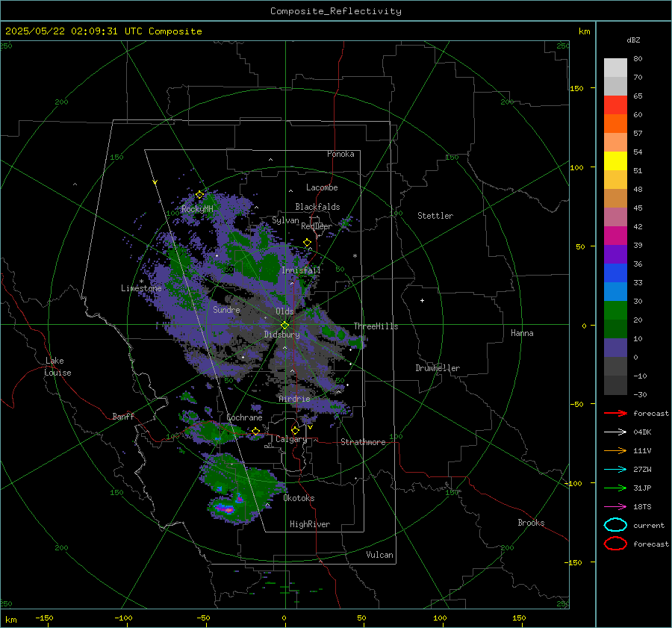Click the Stettler label
This screenshot has width=672, height=628.
pyautogui.click(x=435, y=216)
